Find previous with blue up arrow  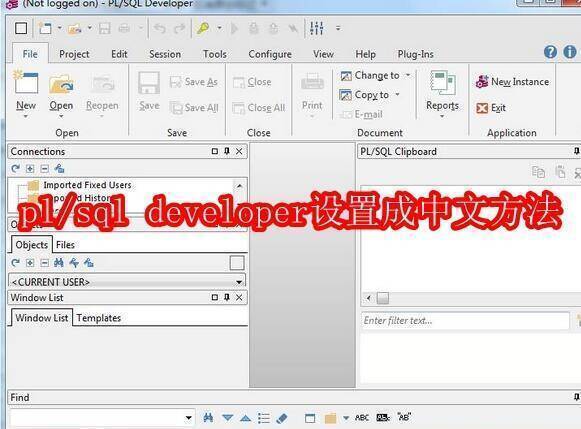point(245,418)
